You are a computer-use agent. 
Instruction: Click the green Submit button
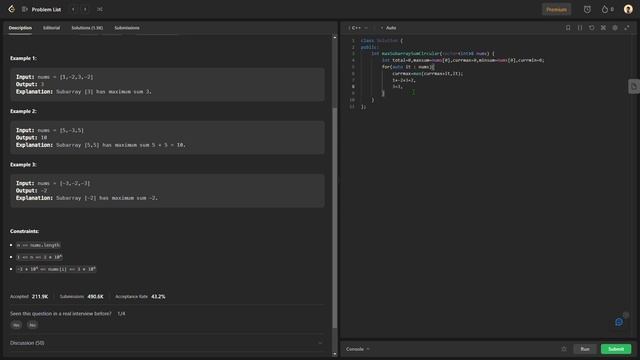point(616,349)
